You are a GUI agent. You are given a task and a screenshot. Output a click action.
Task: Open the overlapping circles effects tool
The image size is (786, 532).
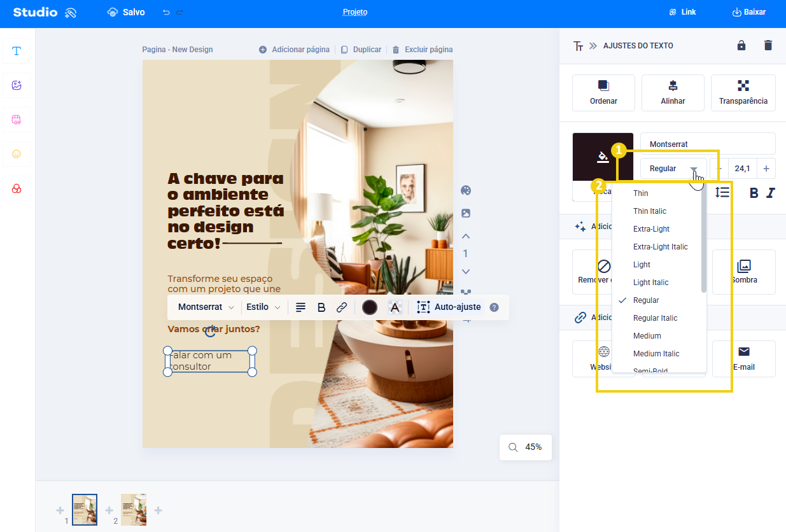click(17, 188)
